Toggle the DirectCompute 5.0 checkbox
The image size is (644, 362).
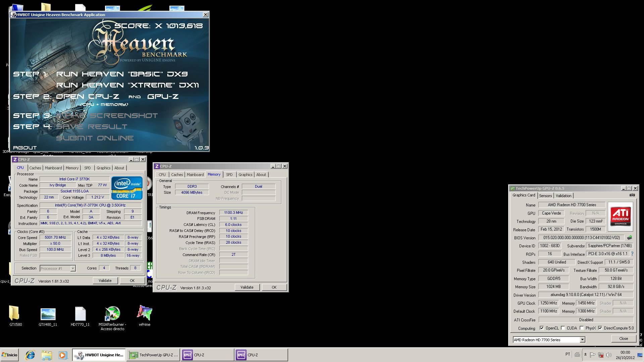point(600,328)
